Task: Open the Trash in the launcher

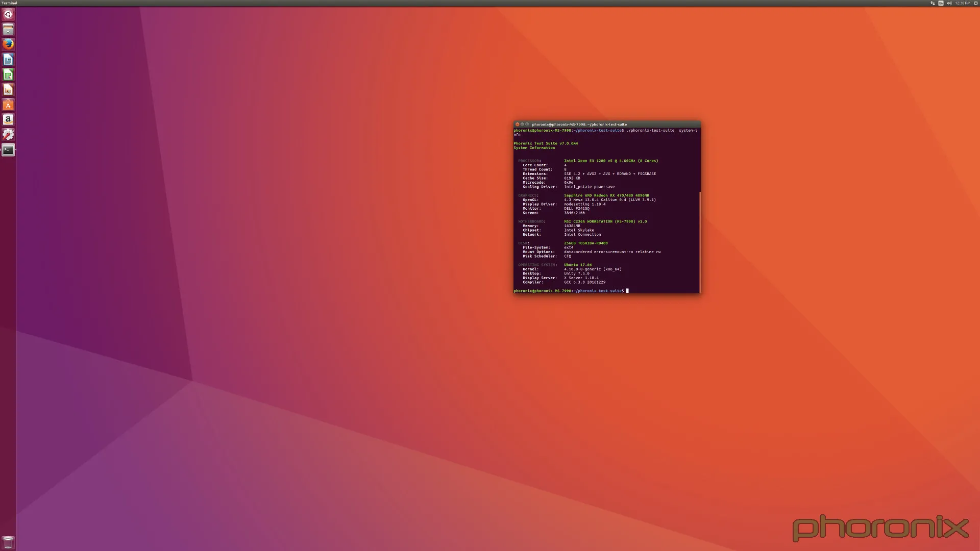Action: click(8, 542)
